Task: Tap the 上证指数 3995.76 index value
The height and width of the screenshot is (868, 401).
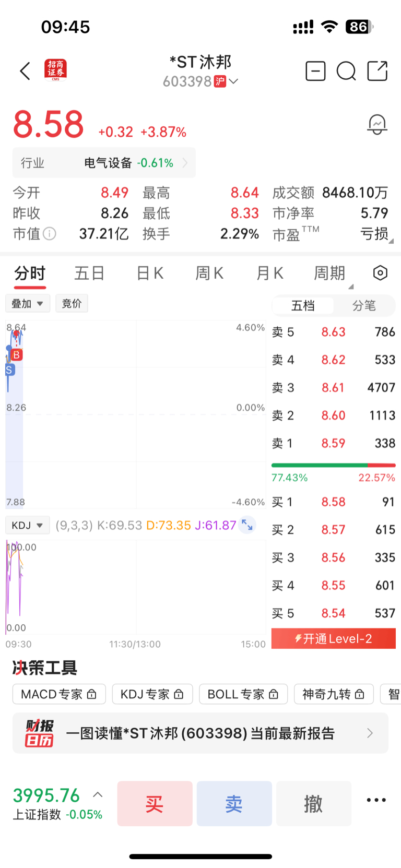Action: tap(46, 795)
